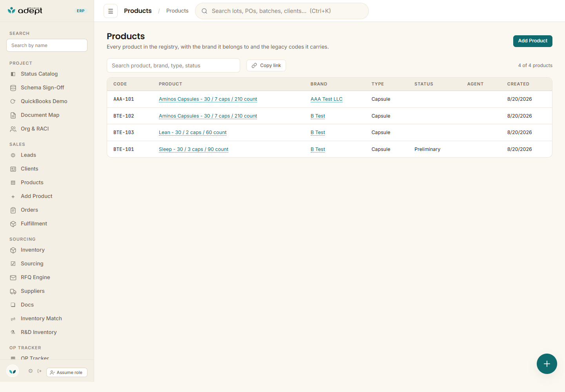Click the BTE-102 code cell
This screenshot has height=392, width=565.
124,116
